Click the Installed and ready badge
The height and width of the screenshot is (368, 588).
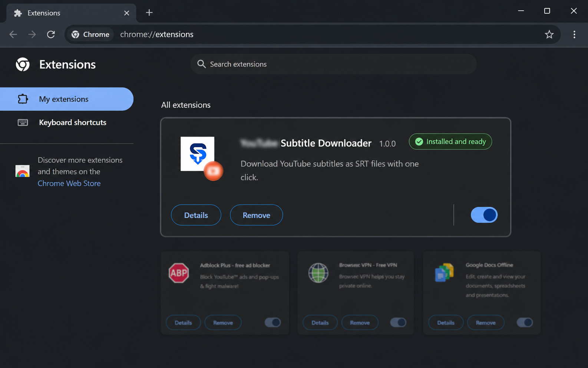[450, 142]
